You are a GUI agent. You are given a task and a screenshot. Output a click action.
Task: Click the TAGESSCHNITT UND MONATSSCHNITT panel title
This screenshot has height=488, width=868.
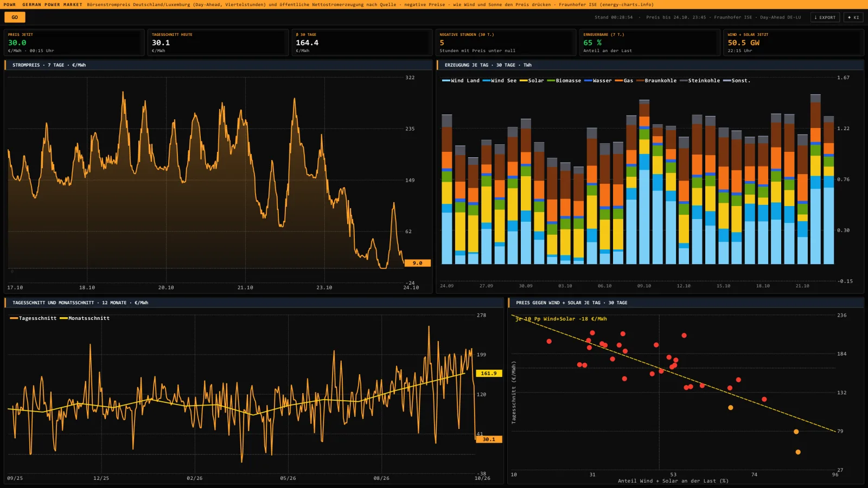(80, 303)
